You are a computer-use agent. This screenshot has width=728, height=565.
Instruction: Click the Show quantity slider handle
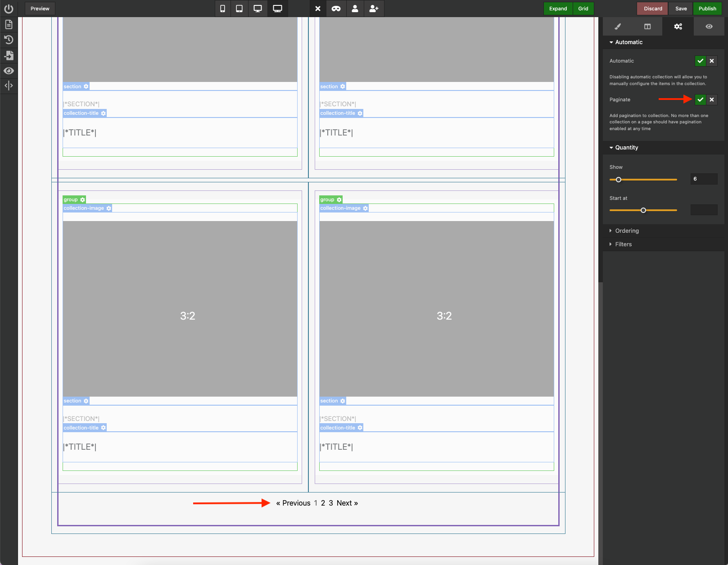619,180
